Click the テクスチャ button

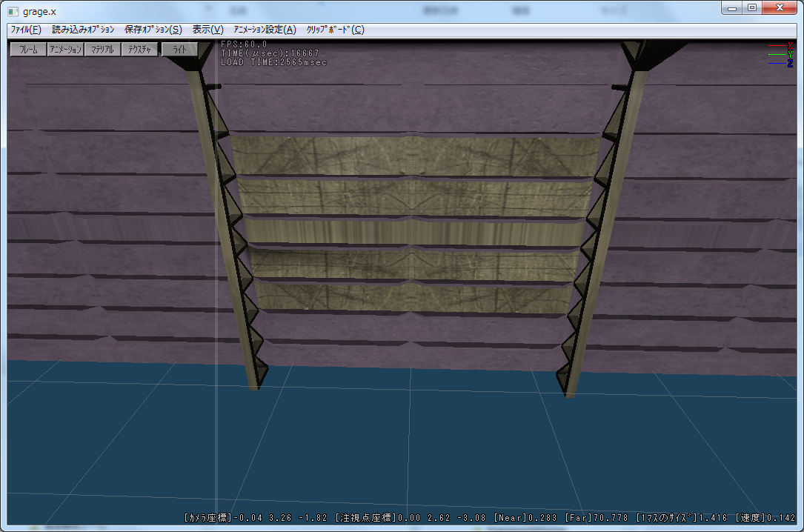point(139,50)
